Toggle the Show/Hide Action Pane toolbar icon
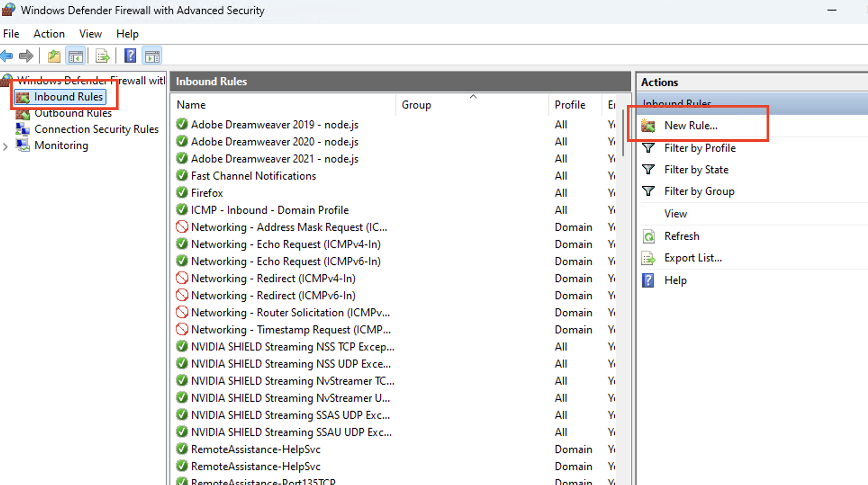The image size is (868, 485). [x=152, y=56]
